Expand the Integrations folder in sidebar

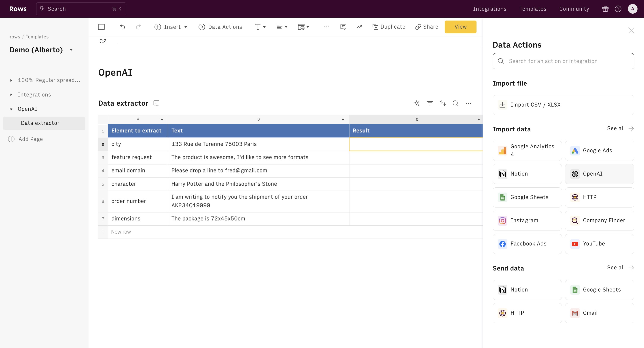(11, 95)
